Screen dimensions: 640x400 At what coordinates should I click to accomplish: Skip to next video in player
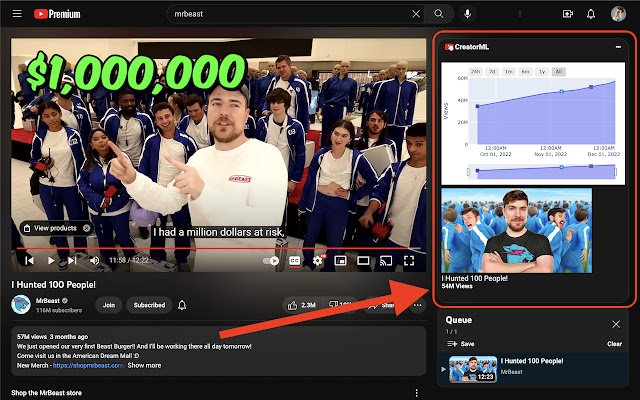pos(72,260)
